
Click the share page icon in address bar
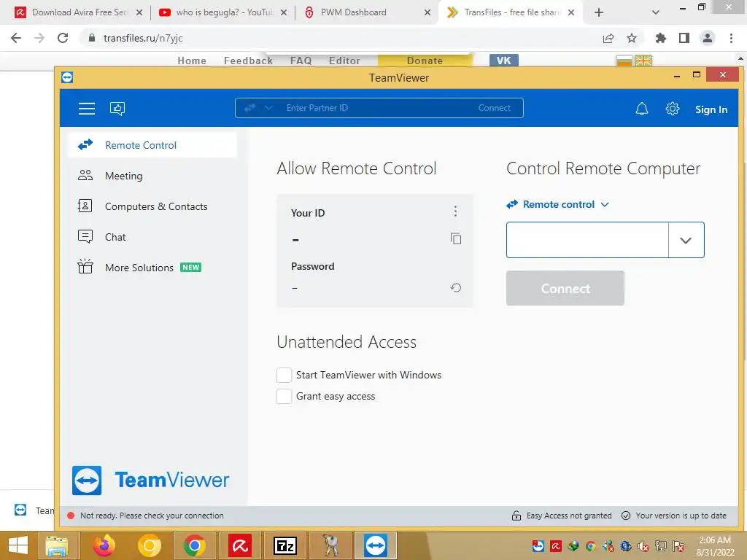coord(608,38)
